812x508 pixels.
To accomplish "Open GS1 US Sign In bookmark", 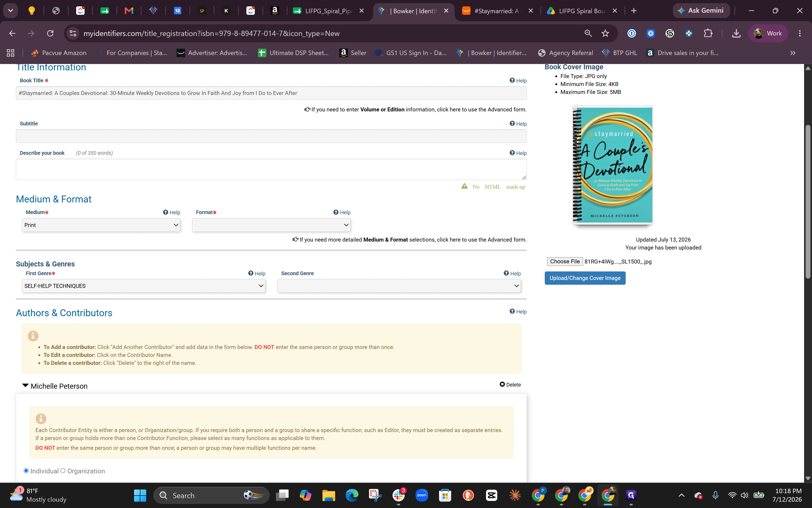I will [x=411, y=53].
